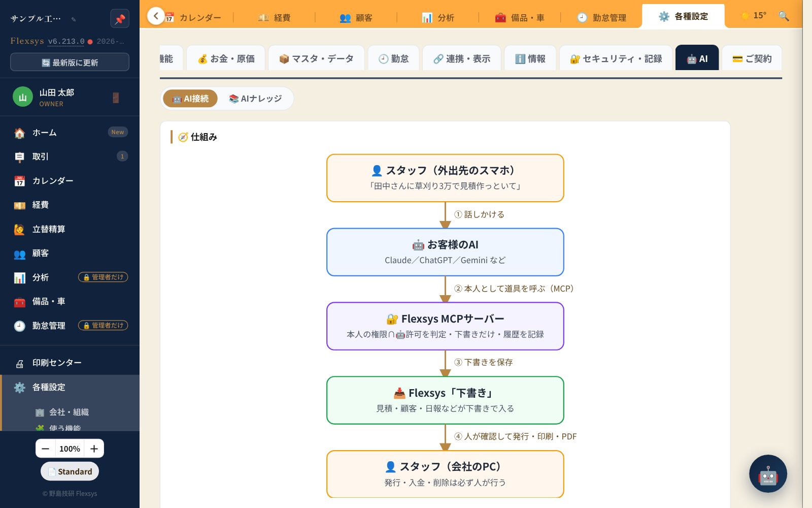Switch to AIナレッジ sub-tab
Screen dimensions: 812x508
[x=255, y=99]
